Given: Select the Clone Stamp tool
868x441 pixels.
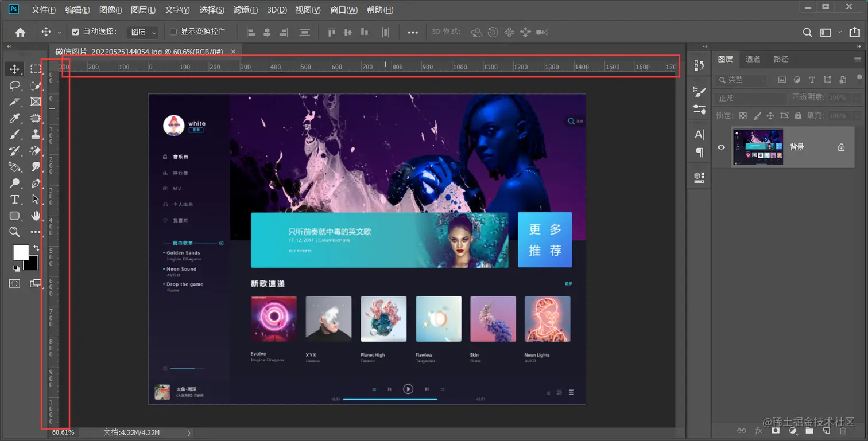Looking at the screenshot, I should tap(36, 134).
